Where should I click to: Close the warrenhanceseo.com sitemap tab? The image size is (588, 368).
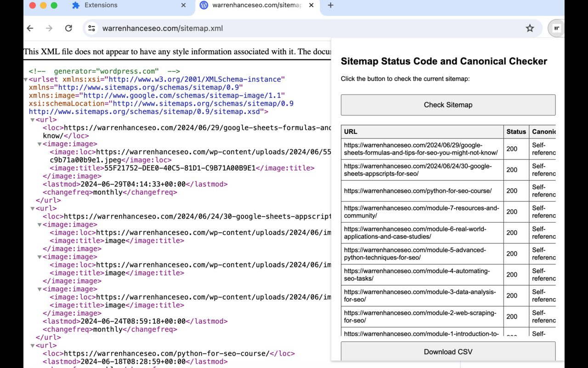311,5
